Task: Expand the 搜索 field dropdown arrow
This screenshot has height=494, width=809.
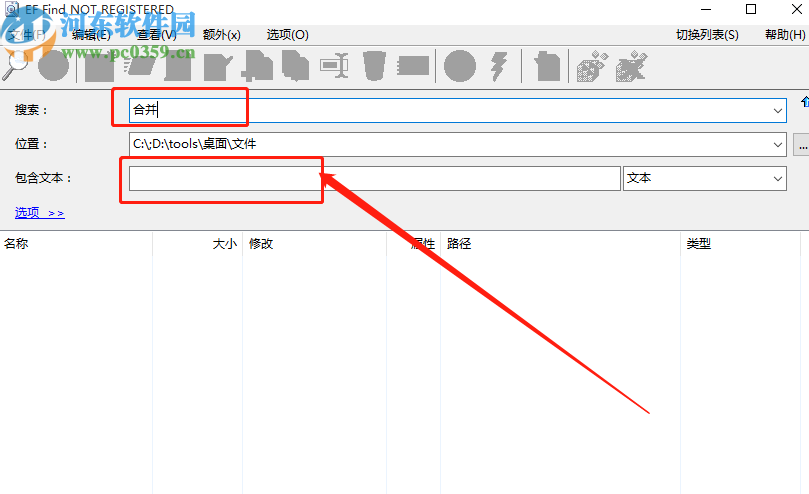Action: click(778, 110)
